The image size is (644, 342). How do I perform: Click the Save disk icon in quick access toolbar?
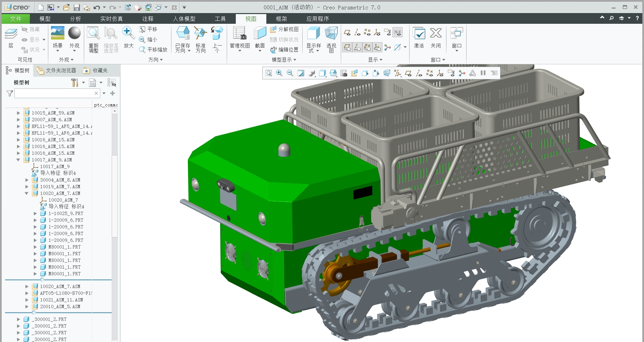click(76, 7)
